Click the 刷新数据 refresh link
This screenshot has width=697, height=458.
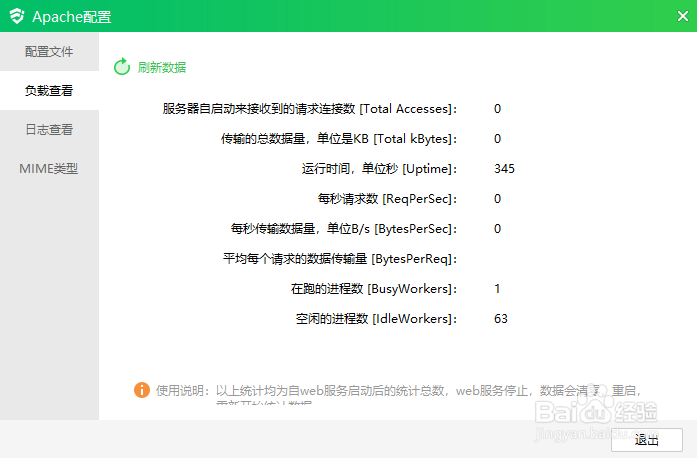coord(162,68)
